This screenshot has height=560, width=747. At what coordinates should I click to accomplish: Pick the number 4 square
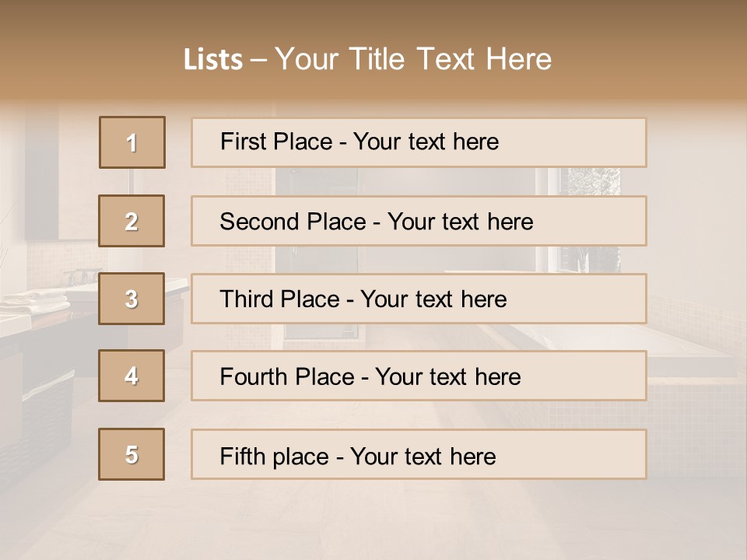pos(132,376)
